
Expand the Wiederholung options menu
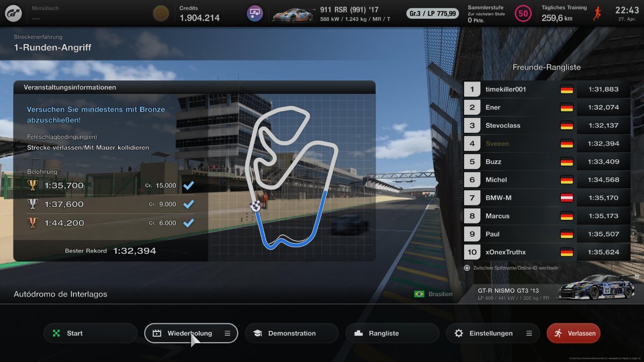(228, 333)
